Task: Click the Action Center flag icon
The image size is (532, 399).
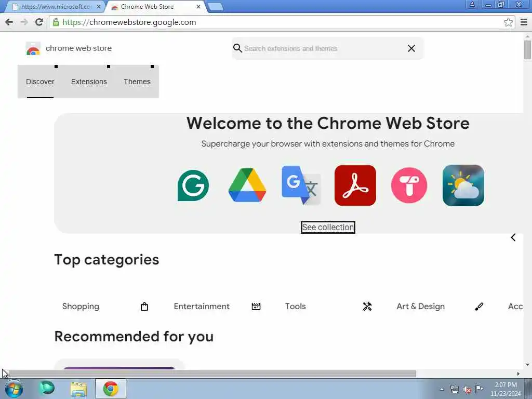Action: tap(479, 389)
